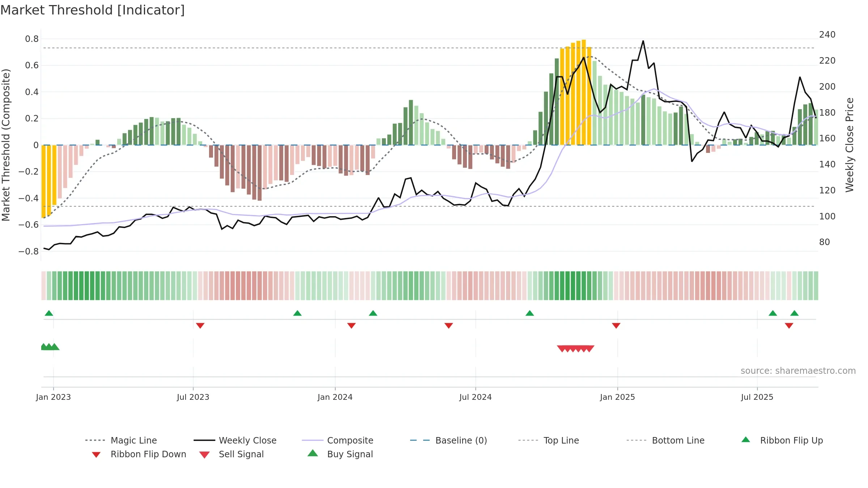Click the 240 right axis tick label
868x488 pixels.
827,35
